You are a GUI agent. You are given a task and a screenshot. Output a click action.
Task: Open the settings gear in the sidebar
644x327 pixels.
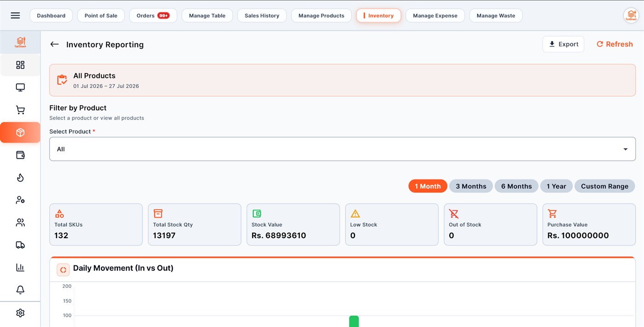tap(20, 313)
